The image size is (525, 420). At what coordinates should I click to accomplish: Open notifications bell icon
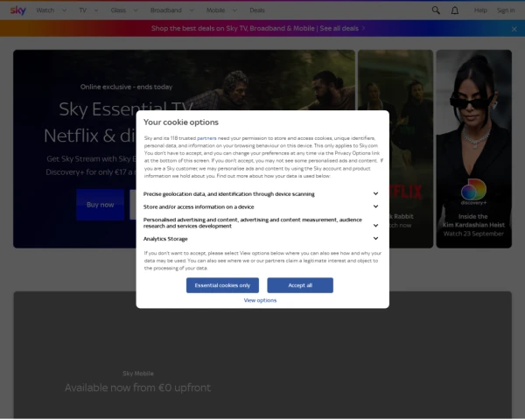455,10
